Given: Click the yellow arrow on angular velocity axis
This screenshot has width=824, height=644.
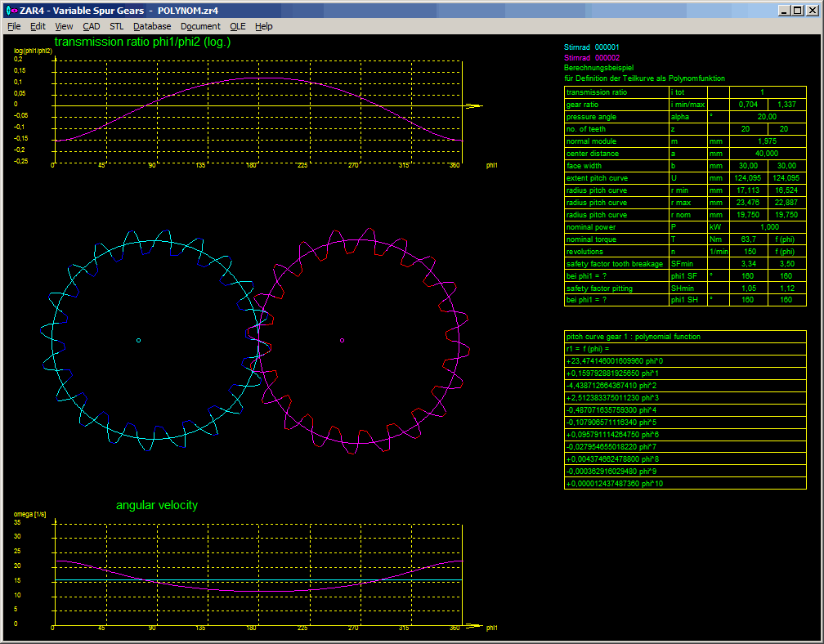Looking at the screenshot, I should (473, 627).
